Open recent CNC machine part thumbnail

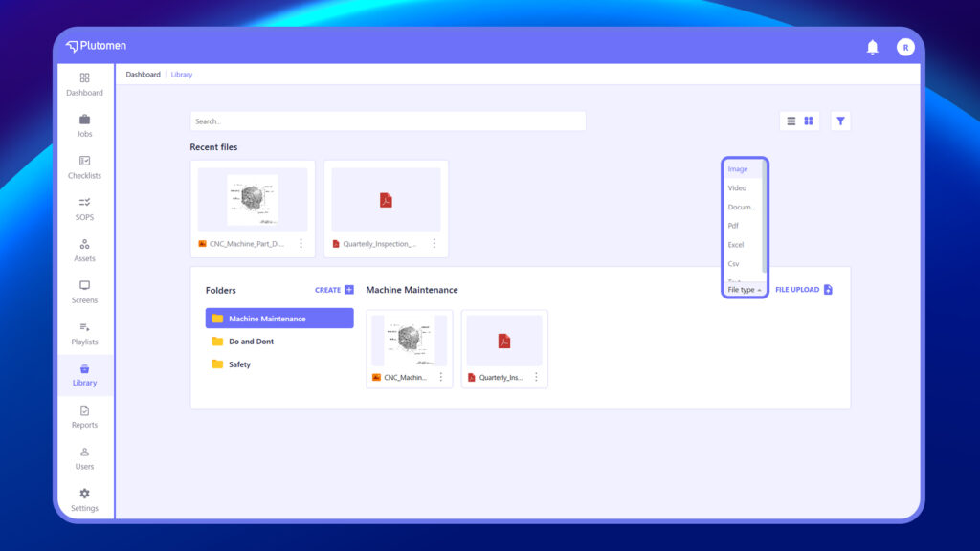pyautogui.click(x=253, y=200)
